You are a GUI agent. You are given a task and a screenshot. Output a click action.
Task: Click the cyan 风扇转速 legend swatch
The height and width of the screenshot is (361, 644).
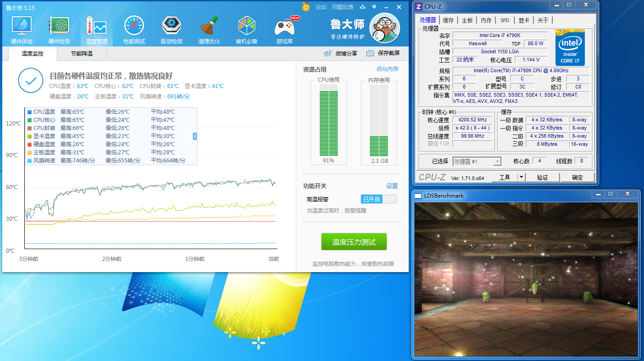click(x=29, y=161)
